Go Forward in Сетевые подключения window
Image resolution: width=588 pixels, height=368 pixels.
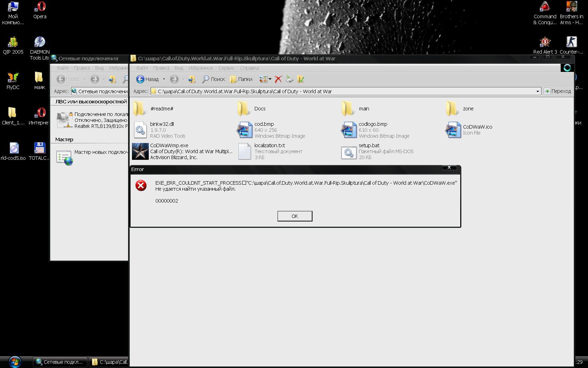tap(95, 79)
